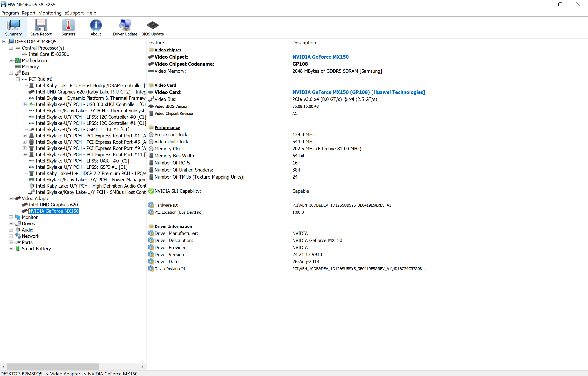Expand PCI Express Root Port #11 node
The image size is (588, 376).
pos(25,154)
